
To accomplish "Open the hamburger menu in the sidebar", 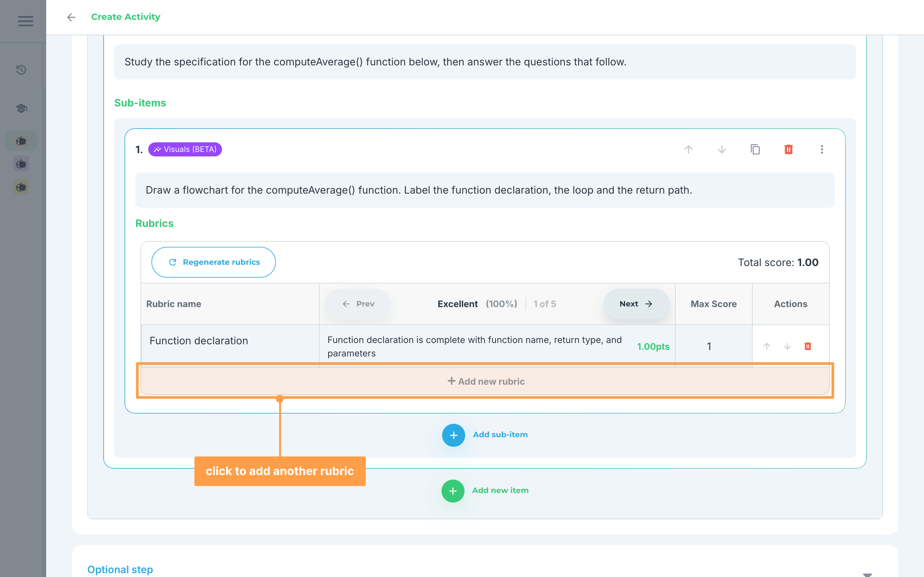I will pyautogui.click(x=25, y=21).
